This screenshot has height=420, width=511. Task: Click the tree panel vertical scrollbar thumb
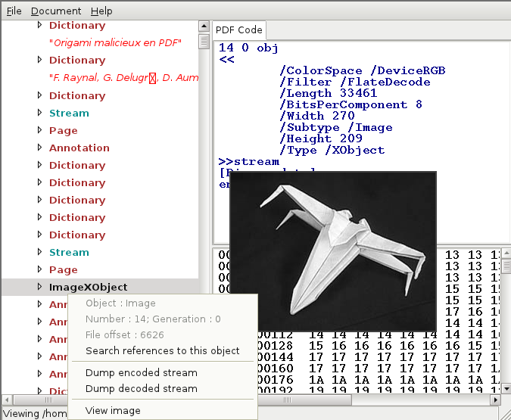(x=204, y=41)
